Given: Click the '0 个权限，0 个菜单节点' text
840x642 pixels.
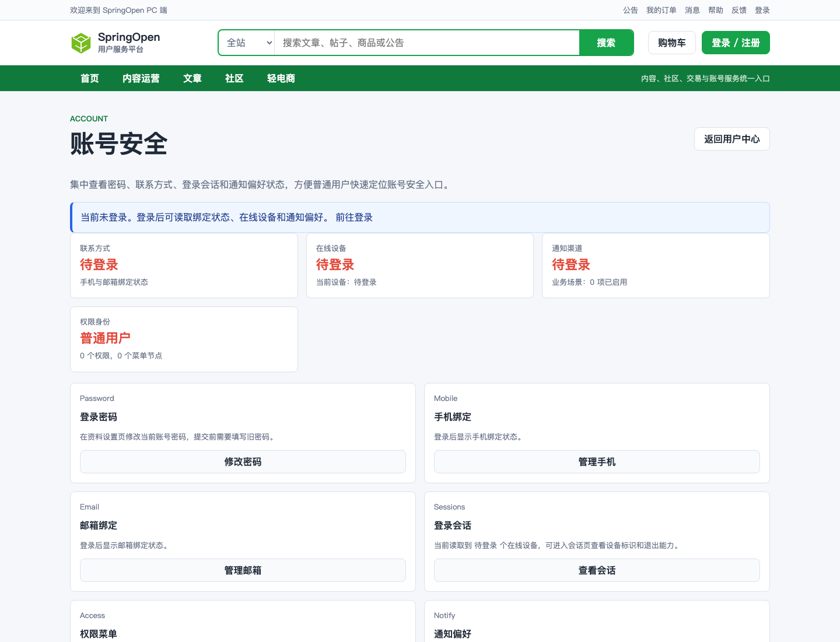Looking at the screenshot, I should click(121, 355).
